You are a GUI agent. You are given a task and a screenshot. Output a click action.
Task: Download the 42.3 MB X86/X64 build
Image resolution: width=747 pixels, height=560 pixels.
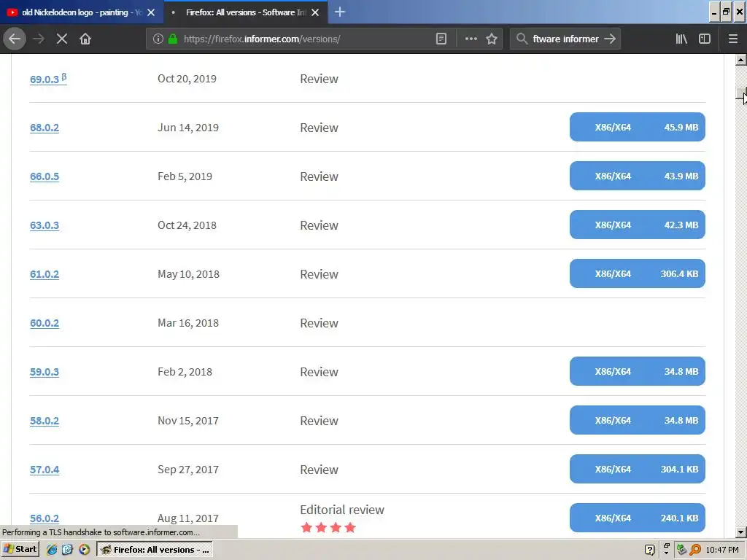[x=637, y=225]
